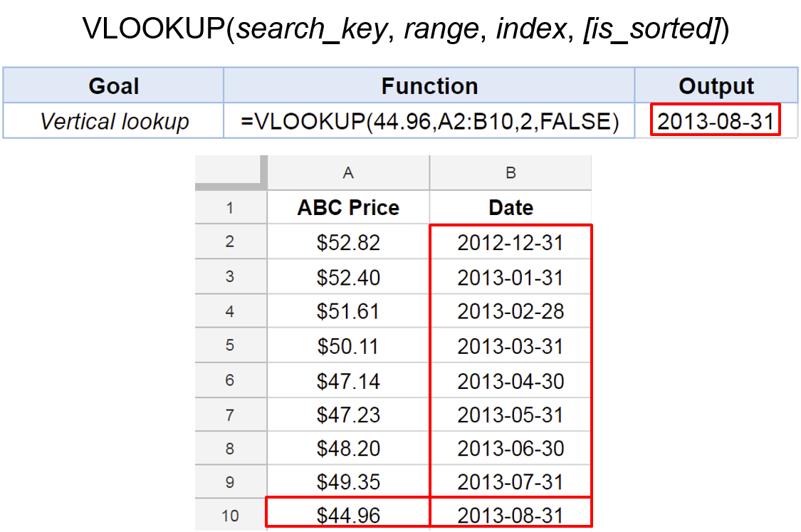Viewport: 801px width, 532px height.
Task: Select row 5 header
Action: pos(231,345)
